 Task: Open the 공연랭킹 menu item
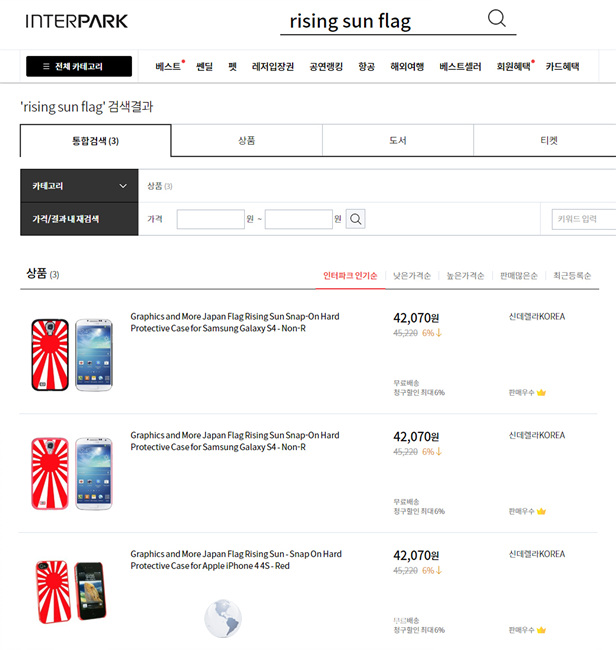(x=326, y=66)
